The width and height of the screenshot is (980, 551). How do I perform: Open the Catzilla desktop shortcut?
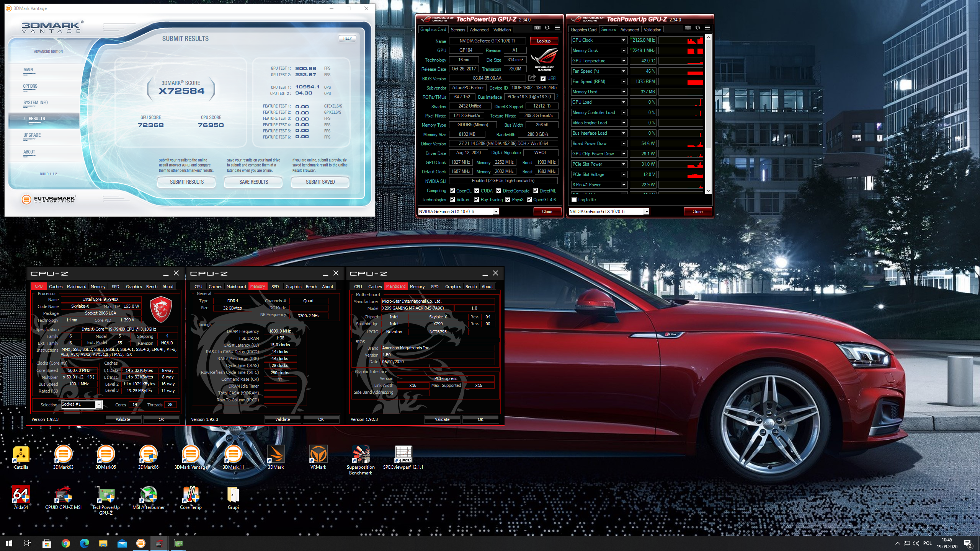click(x=21, y=458)
